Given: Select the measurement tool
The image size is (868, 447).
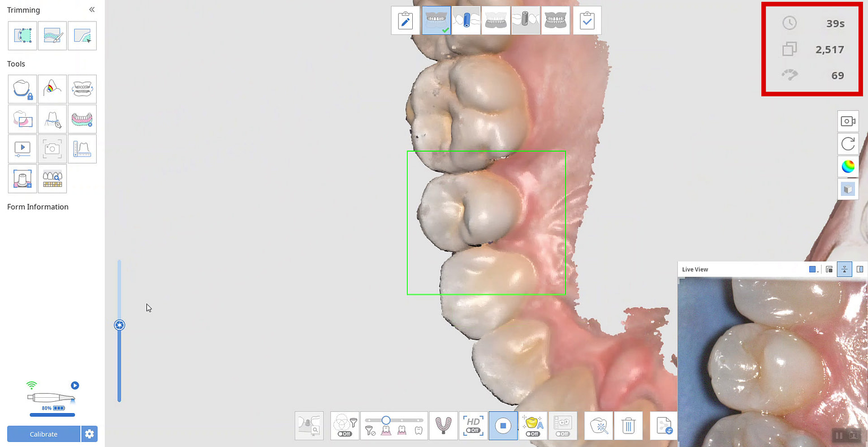Looking at the screenshot, I should click(x=82, y=149).
